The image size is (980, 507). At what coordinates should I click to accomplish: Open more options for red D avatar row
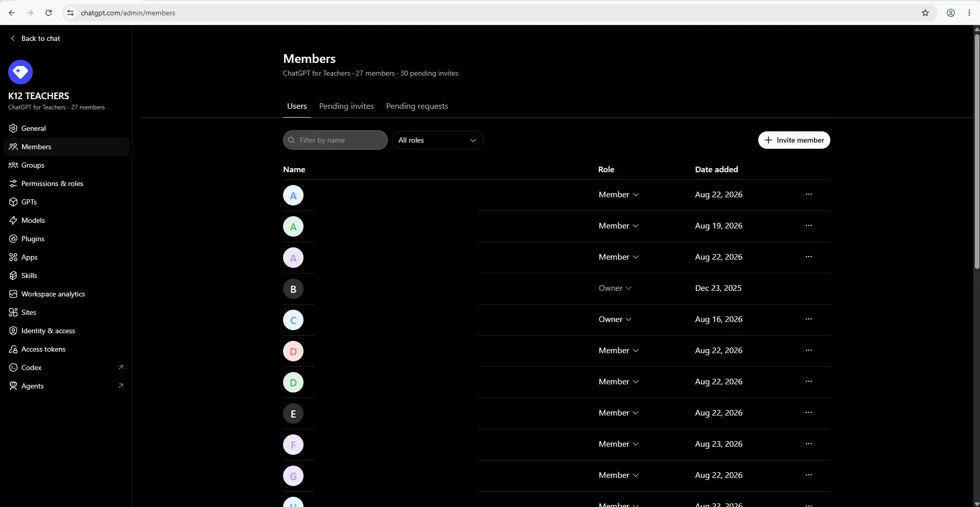point(809,350)
